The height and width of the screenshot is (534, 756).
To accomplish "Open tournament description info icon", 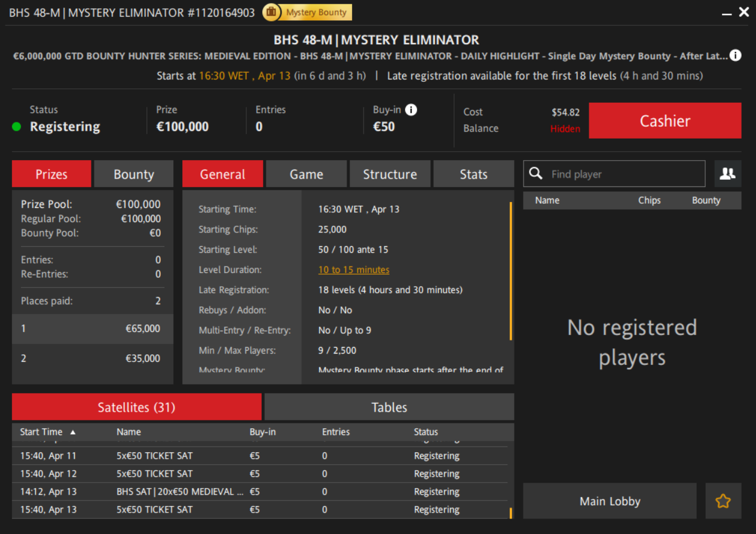I will pyautogui.click(x=736, y=56).
